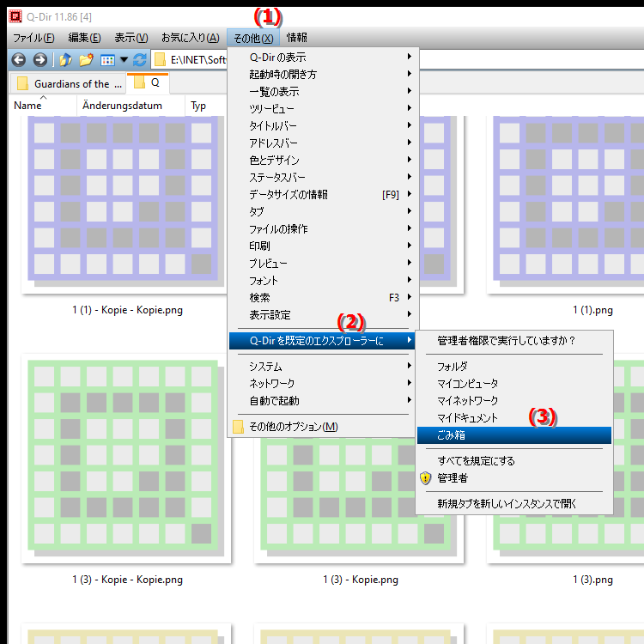Screen dimensions: 644x644
Task: Expand ツリービュー submenu
Action: (x=324, y=109)
